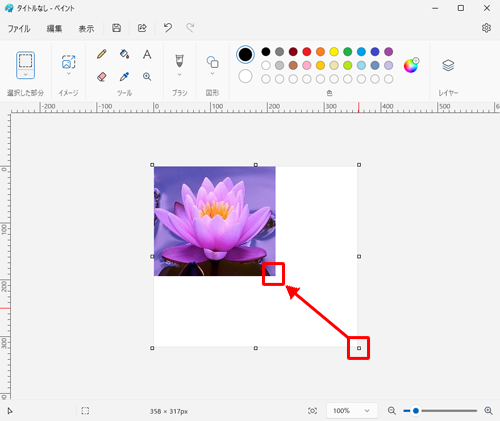The height and width of the screenshot is (421, 500).
Task: Pick the indigo color swatch
Action: [375, 52]
